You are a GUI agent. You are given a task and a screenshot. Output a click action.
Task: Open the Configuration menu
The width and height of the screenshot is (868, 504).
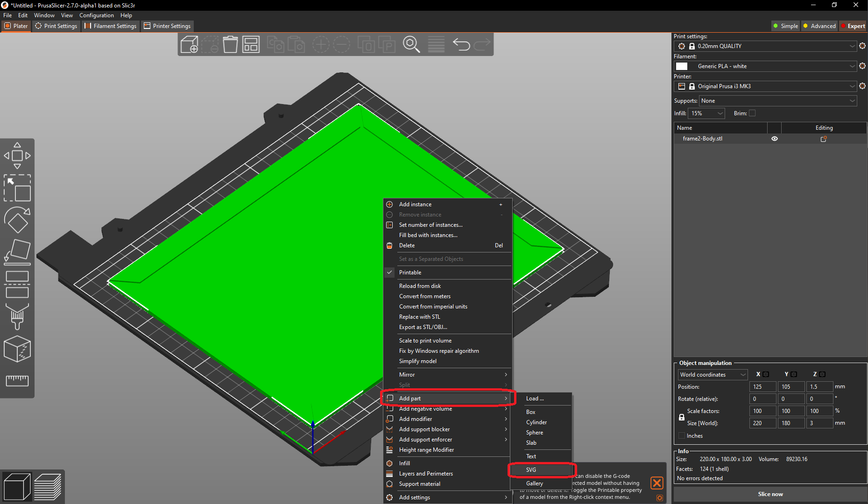pos(96,15)
